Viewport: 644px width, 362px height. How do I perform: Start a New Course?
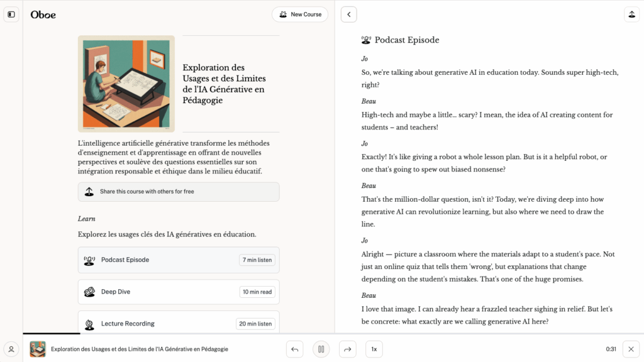coord(300,14)
